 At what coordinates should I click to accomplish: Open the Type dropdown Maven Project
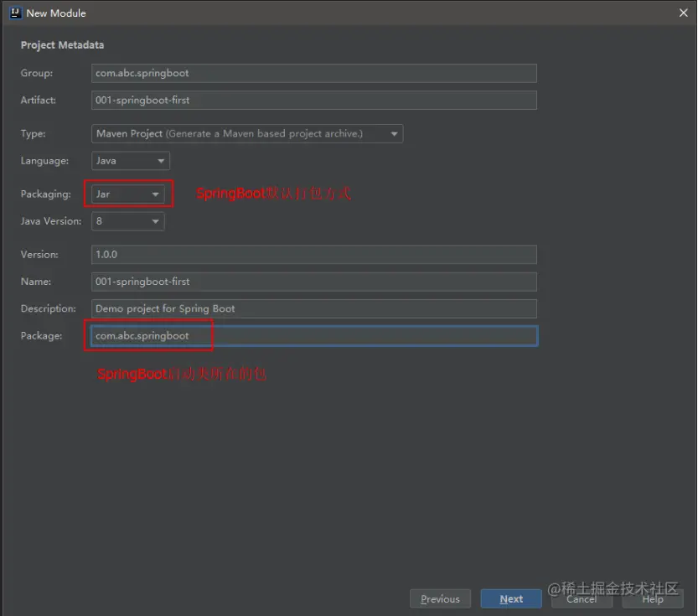click(247, 133)
